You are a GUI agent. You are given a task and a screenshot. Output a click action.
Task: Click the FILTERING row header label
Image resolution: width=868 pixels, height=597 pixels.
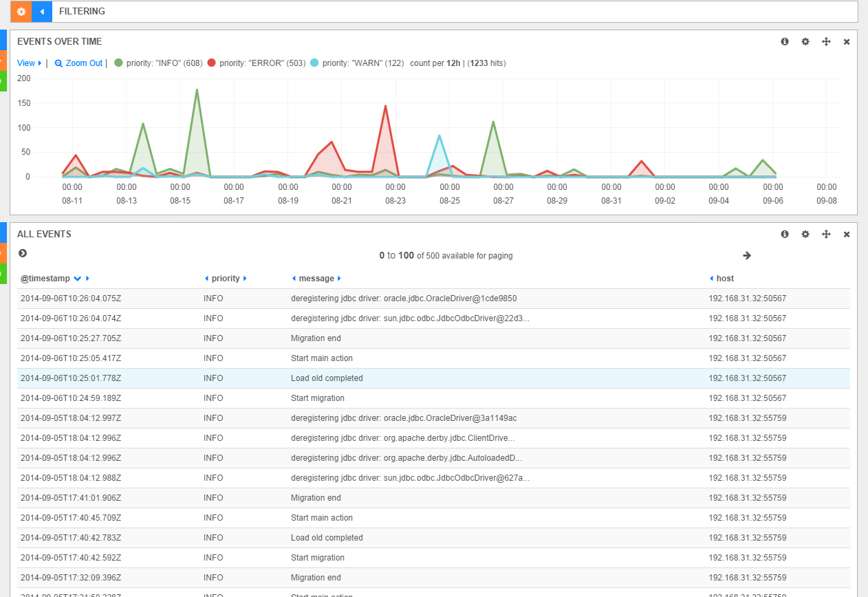(x=82, y=12)
